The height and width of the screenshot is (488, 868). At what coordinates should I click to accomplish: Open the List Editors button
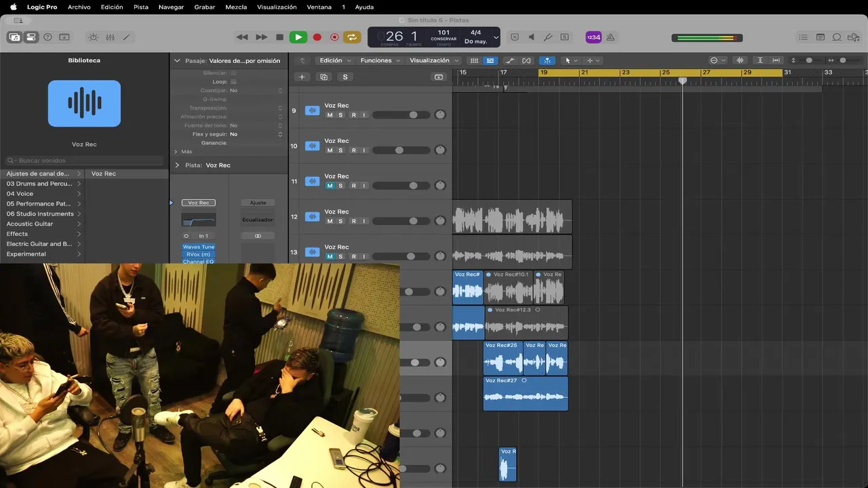804,37
